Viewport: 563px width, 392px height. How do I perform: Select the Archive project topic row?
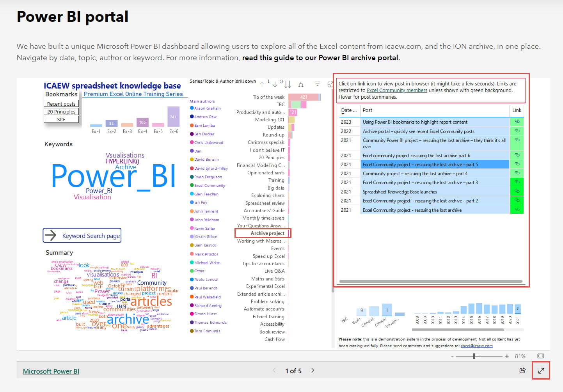[x=267, y=233]
